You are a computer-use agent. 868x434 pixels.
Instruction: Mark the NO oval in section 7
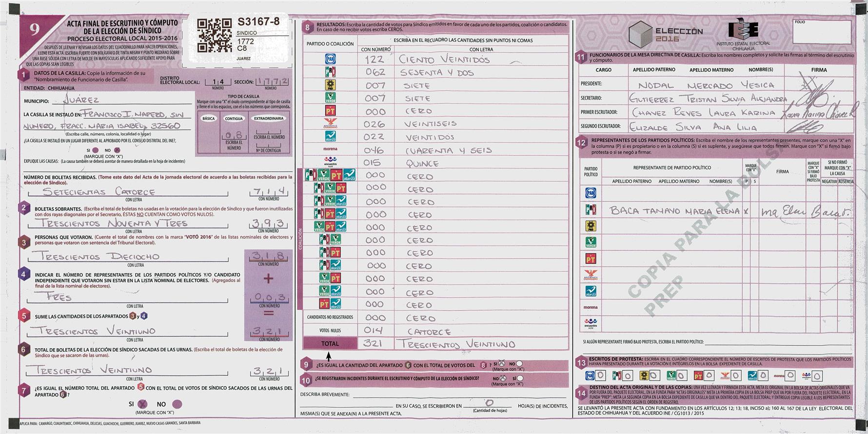178,404
